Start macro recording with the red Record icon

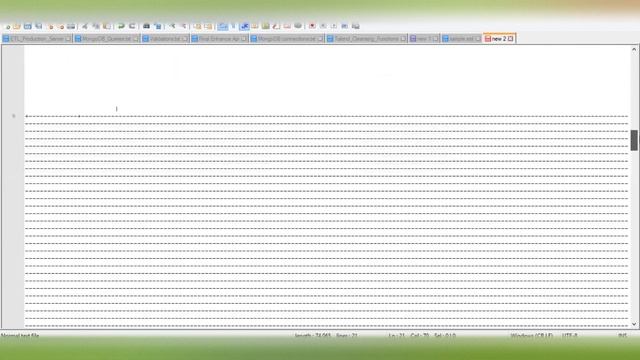[x=312, y=27]
